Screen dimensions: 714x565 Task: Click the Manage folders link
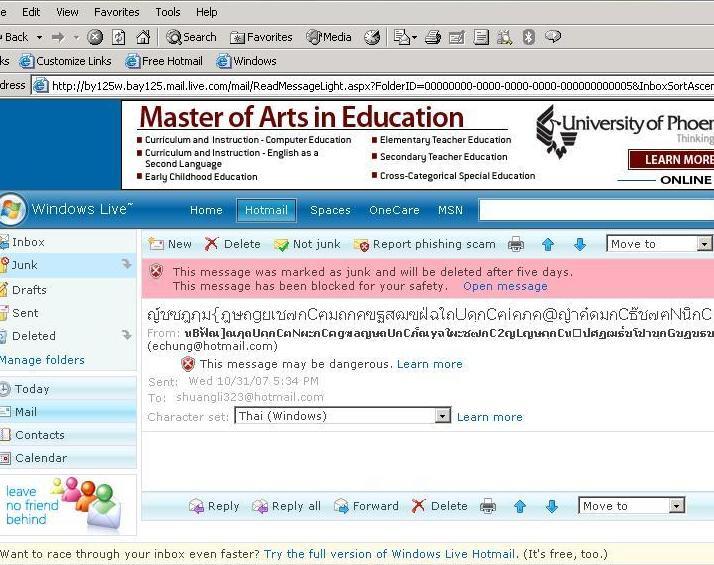click(42, 360)
